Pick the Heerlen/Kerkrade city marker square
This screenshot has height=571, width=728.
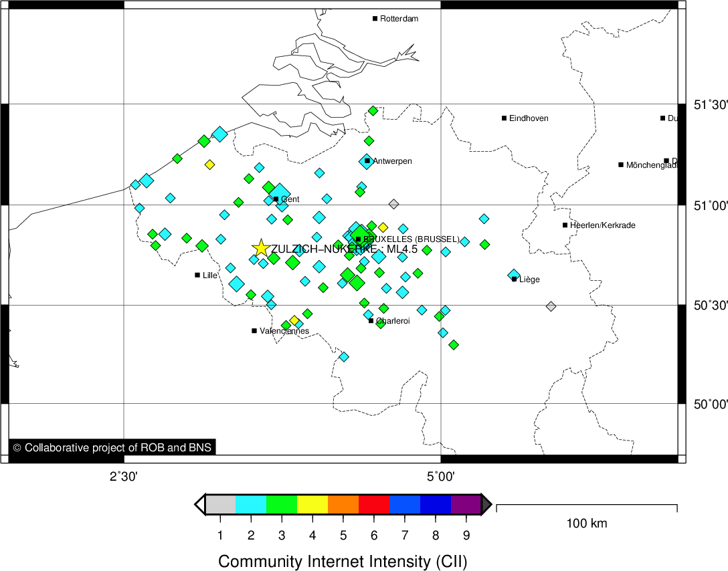(x=565, y=225)
